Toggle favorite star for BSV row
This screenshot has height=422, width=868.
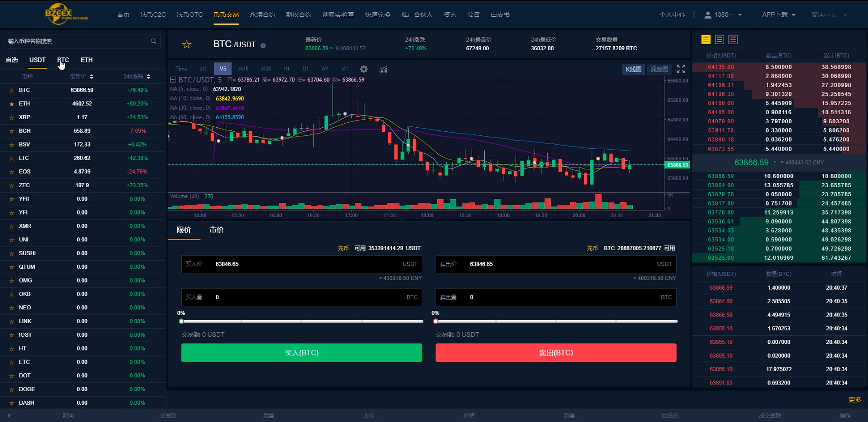[12, 145]
